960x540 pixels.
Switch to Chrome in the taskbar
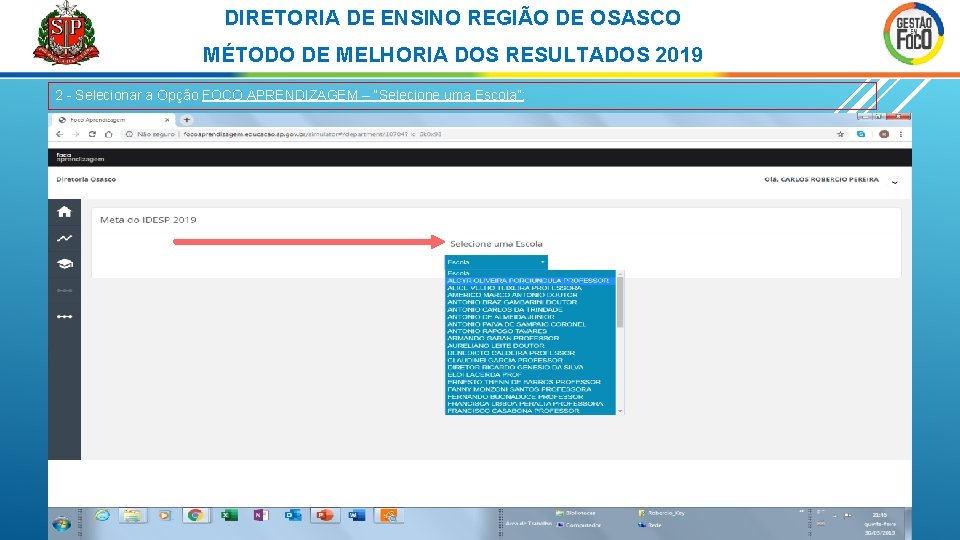195,516
